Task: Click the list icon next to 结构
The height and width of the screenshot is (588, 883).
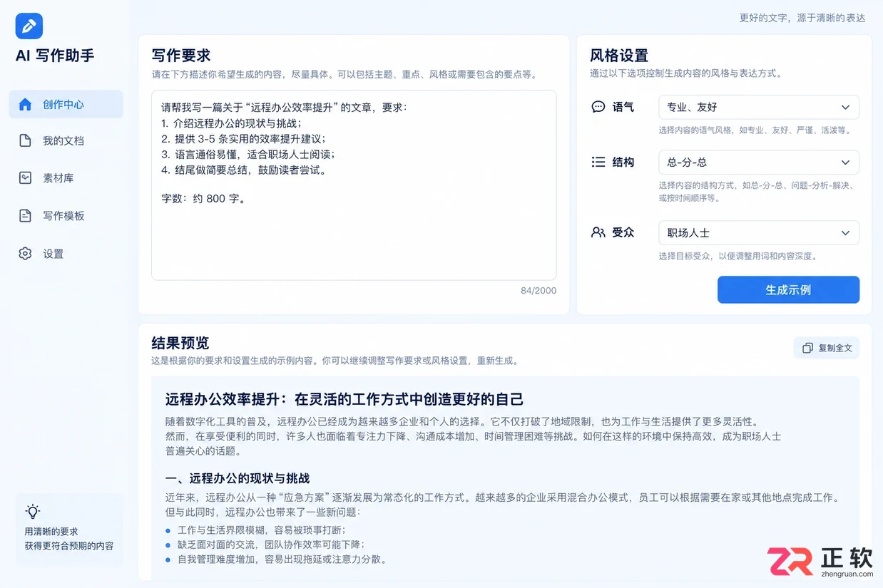Action: point(598,162)
